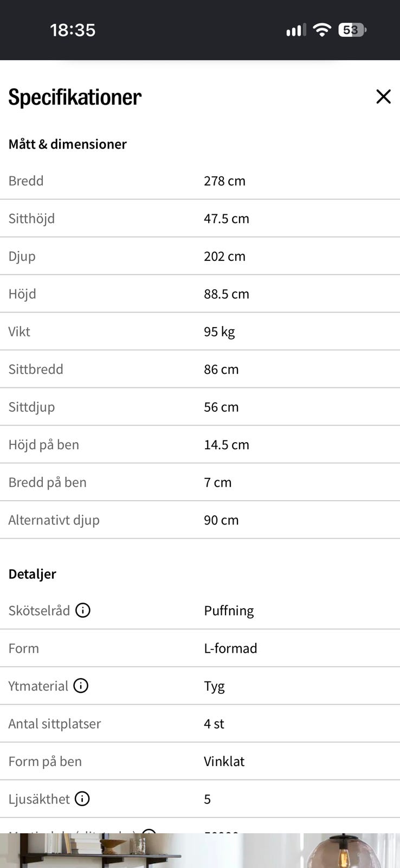The height and width of the screenshot is (868, 400).
Task: Tap the Detaljer section heading
Action: [32, 574]
